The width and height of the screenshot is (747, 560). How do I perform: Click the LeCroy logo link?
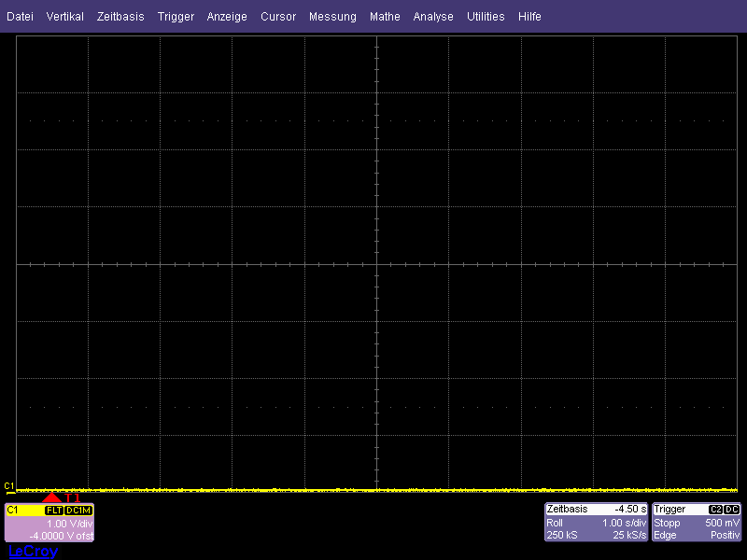(x=34, y=552)
